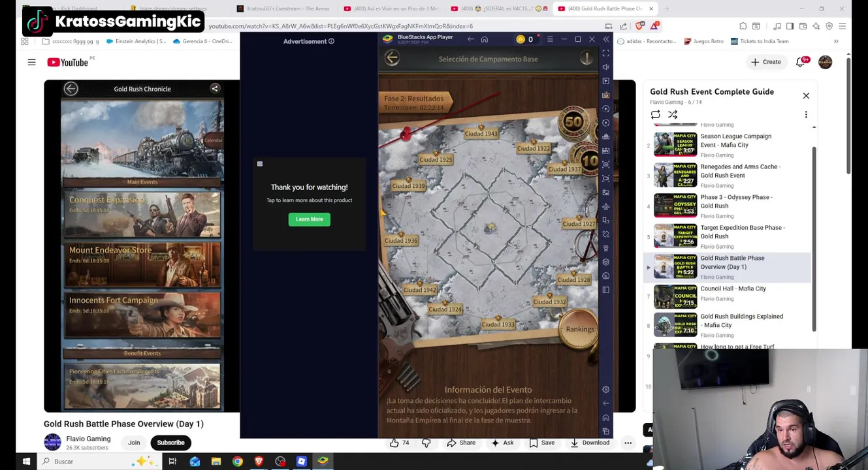Open YouTube guide hamburger menu
Screen dimensions: 868x470
(31, 62)
